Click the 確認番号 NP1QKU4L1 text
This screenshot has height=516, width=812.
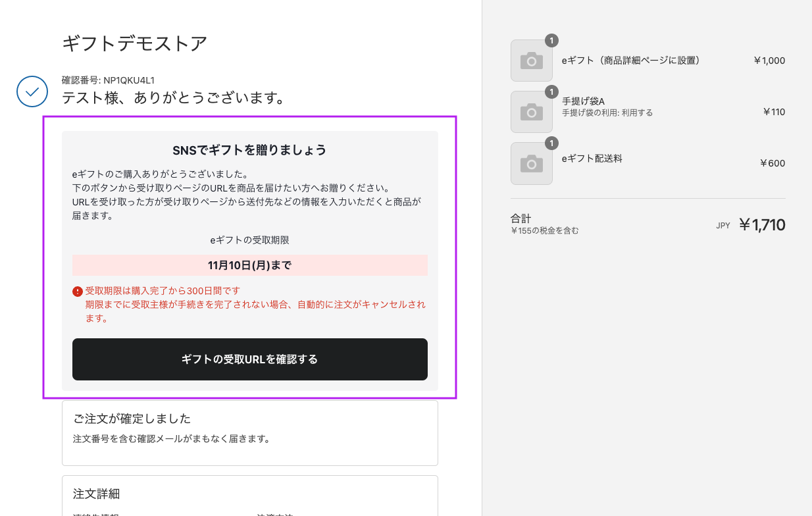point(108,80)
